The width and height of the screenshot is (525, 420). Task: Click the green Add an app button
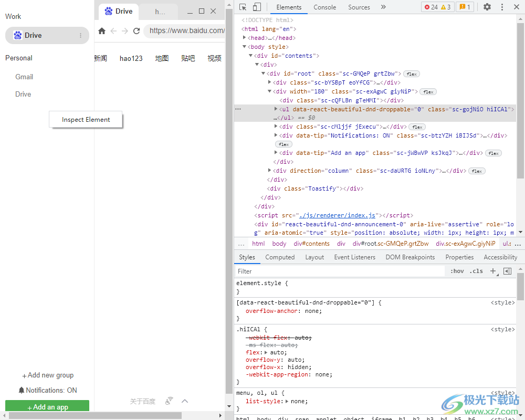click(47, 406)
